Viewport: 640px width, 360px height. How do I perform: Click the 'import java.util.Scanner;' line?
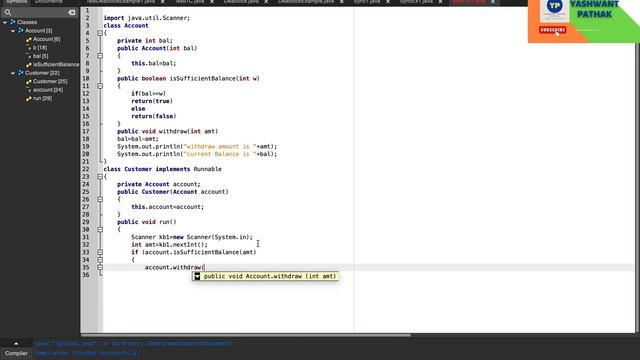coord(147,18)
